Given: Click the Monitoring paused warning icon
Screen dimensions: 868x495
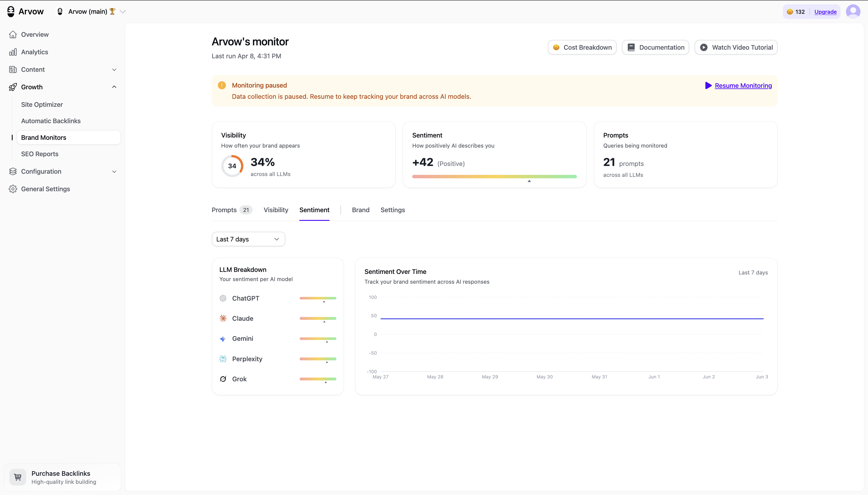Looking at the screenshot, I should coord(222,85).
